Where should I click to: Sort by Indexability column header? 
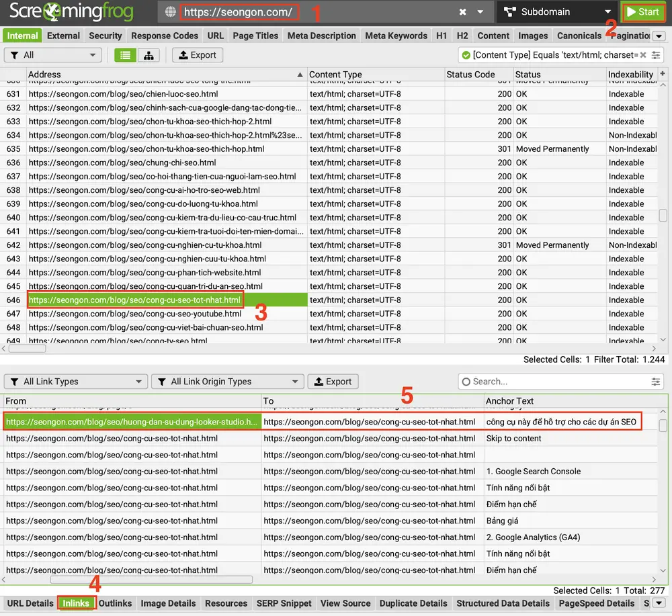pyautogui.click(x=630, y=74)
